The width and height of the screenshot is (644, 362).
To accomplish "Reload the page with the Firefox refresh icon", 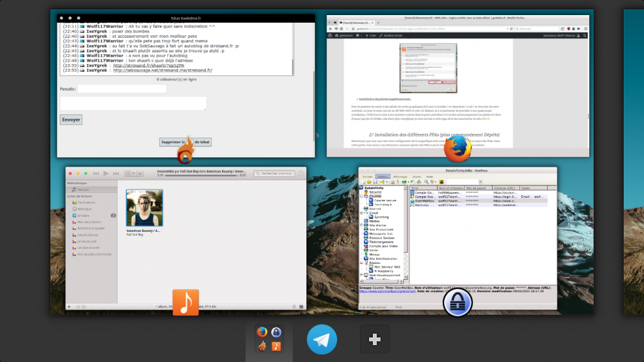I will [x=511, y=30].
